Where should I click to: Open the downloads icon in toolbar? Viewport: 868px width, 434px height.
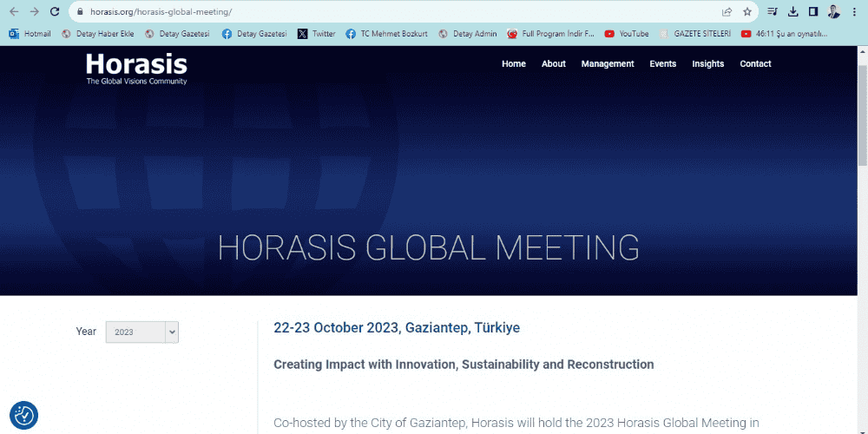[x=792, y=11]
